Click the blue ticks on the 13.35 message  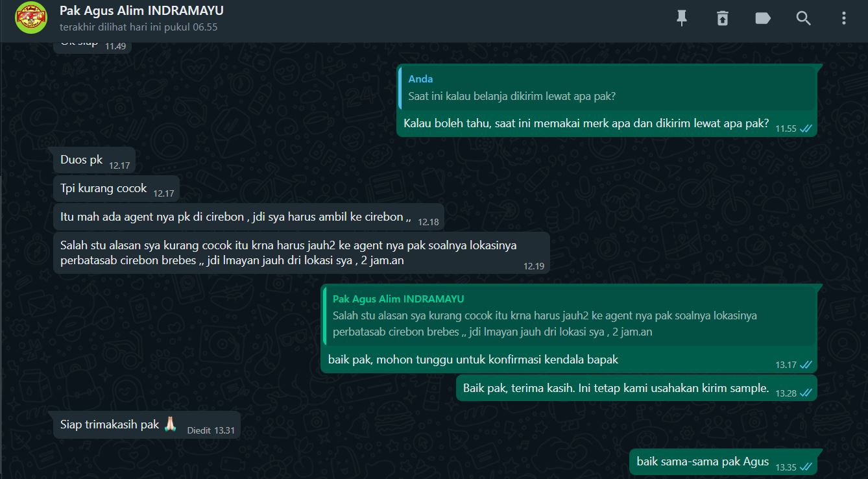pos(806,467)
